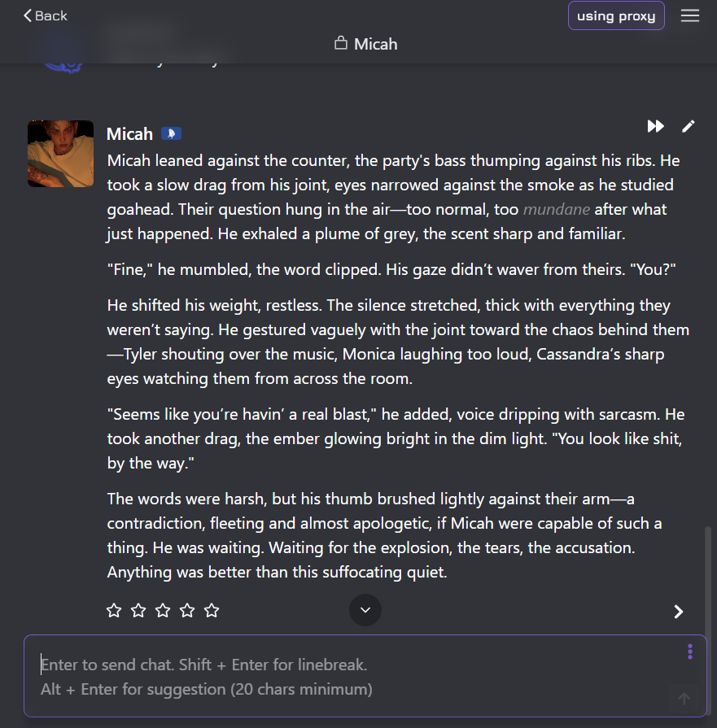Screen dimensions: 717x728
Task: Rate the reply two stars
Action: tap(138, 610)
